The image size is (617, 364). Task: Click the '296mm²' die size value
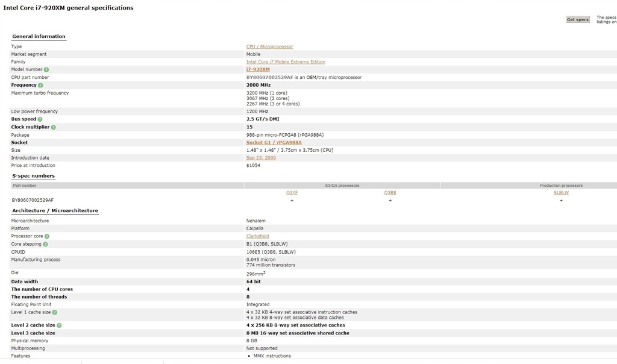coord(255,274)
